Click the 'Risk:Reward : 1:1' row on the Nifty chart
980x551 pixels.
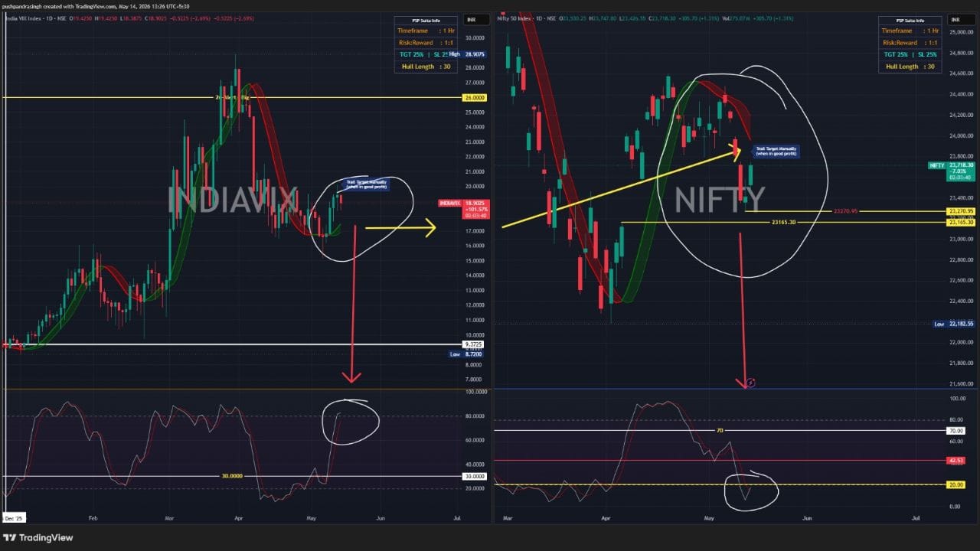pos(911,43)
